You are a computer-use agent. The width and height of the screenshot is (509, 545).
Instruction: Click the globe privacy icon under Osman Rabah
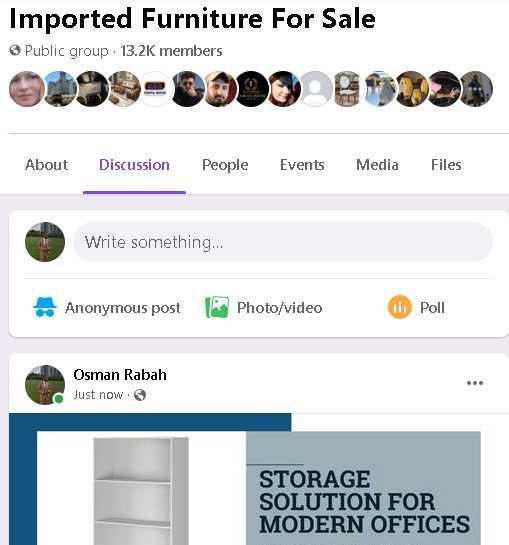140,395
